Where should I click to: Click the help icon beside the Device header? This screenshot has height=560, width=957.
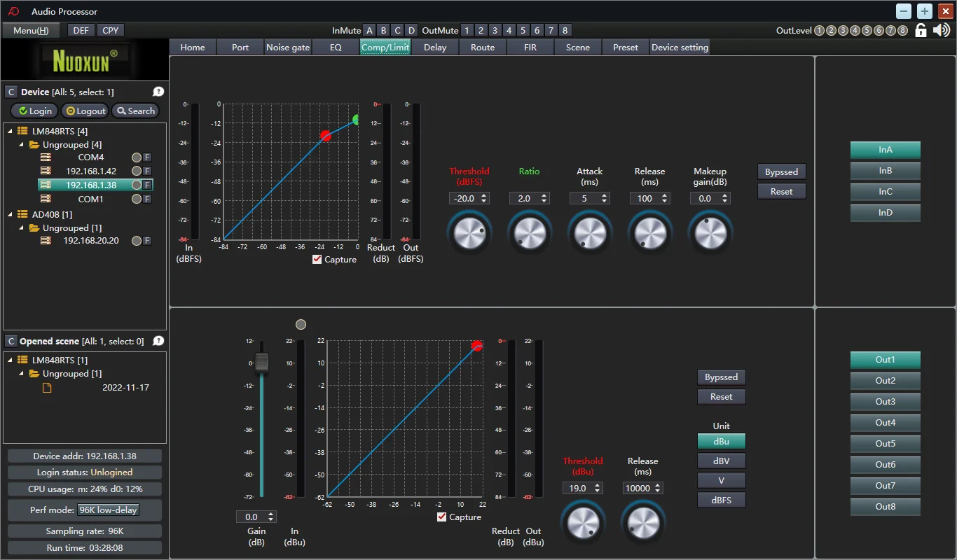(x=158, y=92)
